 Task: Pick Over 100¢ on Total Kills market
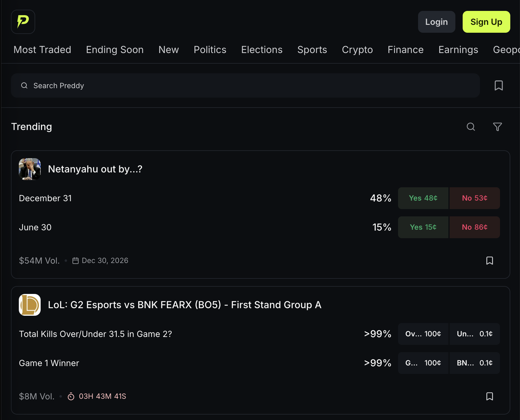point(423,334)
